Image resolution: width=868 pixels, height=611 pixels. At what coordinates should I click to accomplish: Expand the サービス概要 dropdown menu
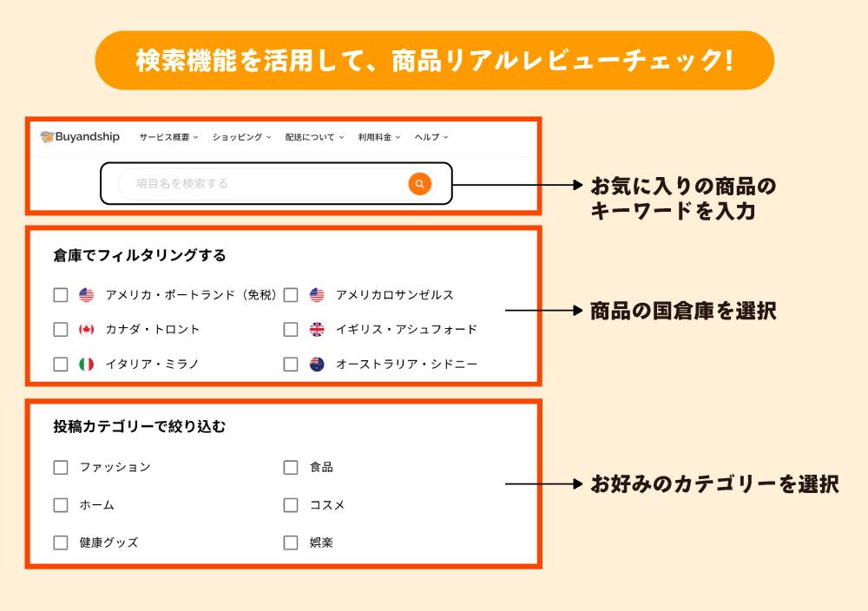tap(168, 137)
